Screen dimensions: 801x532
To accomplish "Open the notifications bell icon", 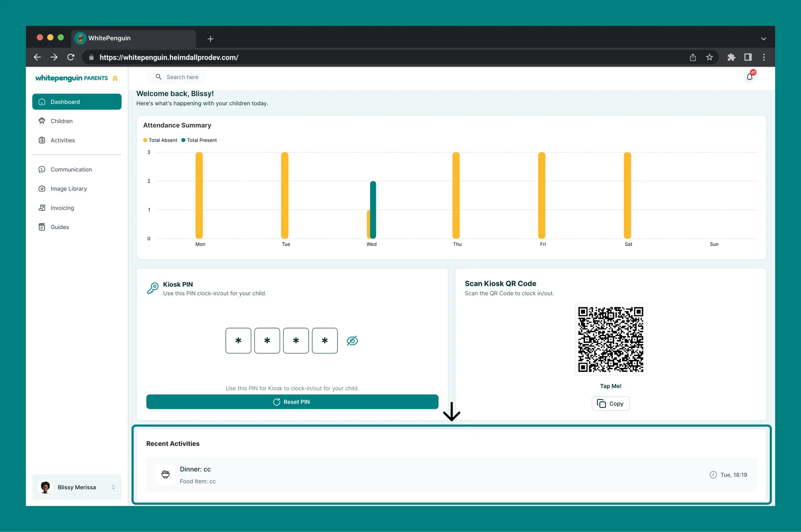I will tap(750, 77).
